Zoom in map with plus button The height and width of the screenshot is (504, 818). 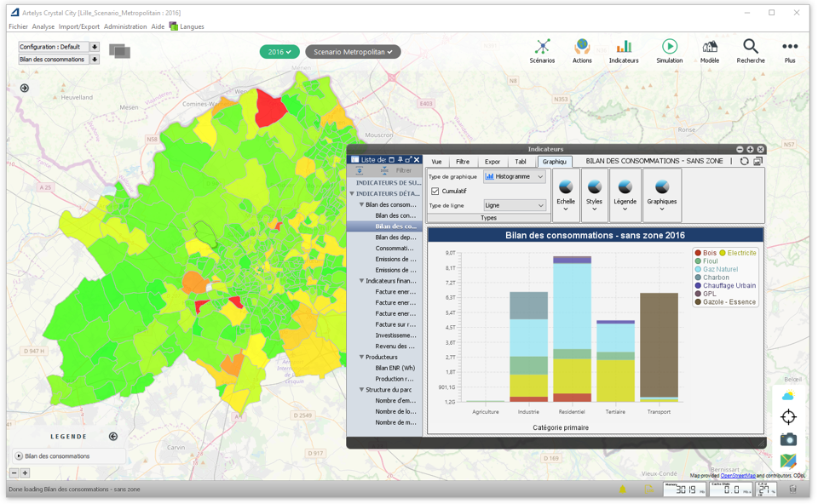tap(25, 472)
